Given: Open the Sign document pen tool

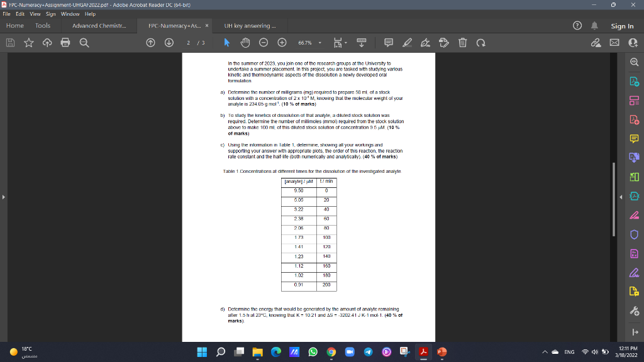Looking at the screenshot, I should coord(426,43).
